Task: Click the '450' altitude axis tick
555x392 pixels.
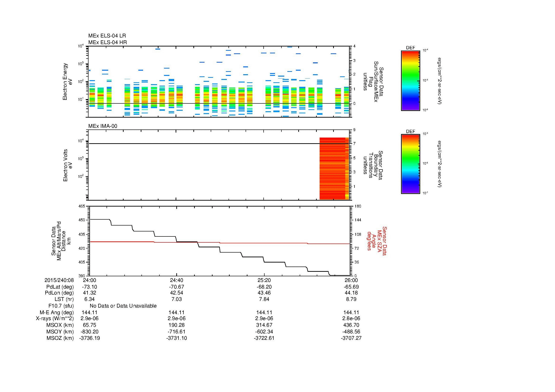Action: pyautogui.click(x=82, y=220)
